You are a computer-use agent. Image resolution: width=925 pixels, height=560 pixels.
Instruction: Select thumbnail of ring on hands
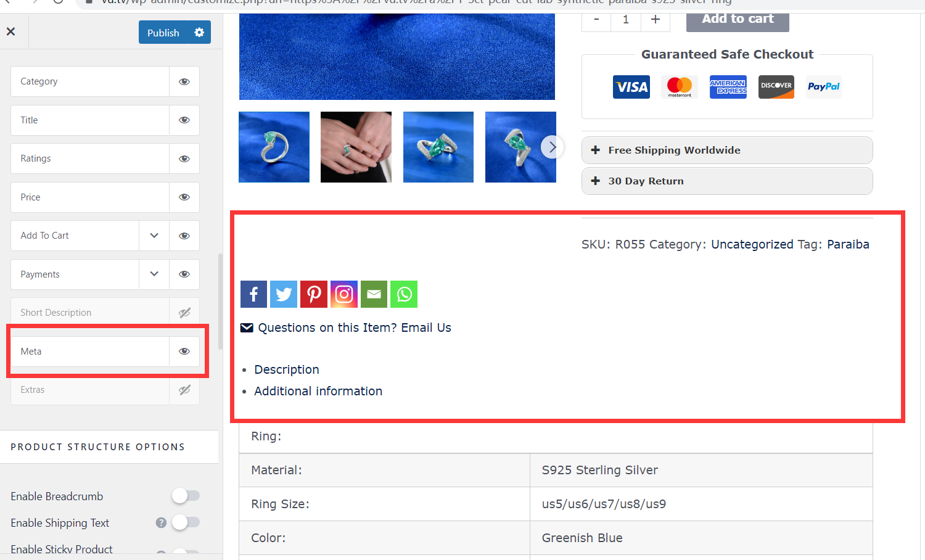(356, 147)
